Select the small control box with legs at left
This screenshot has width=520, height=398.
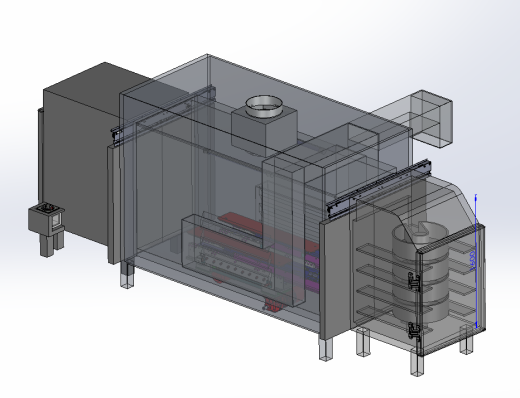coord(46,231)
